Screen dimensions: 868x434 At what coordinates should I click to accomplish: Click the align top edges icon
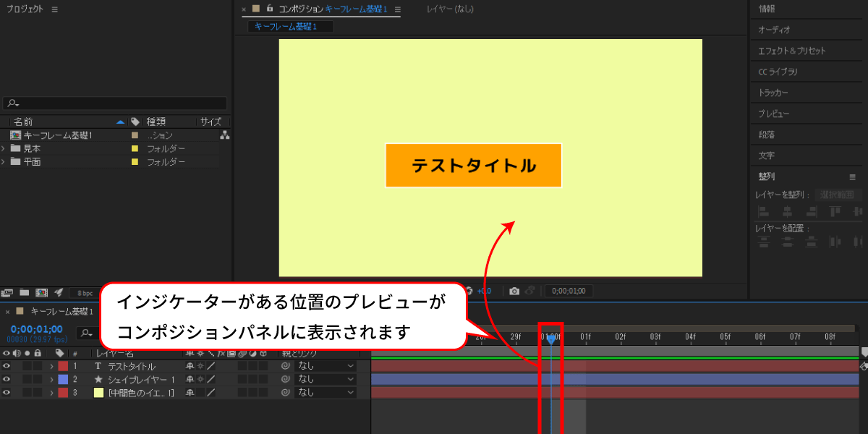click(x=835, y=211)
